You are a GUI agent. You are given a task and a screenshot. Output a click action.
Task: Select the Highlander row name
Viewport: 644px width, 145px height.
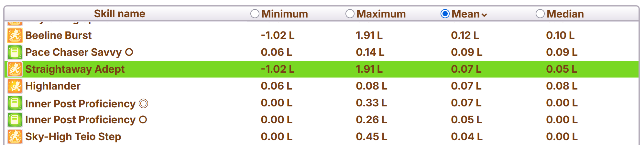(53, 86)
